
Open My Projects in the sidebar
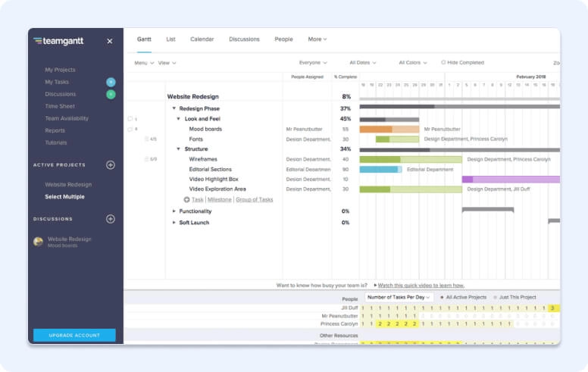point(60,70)
